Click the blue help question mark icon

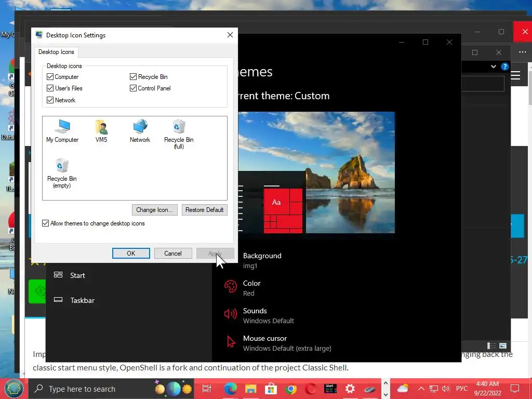(505, 66)
